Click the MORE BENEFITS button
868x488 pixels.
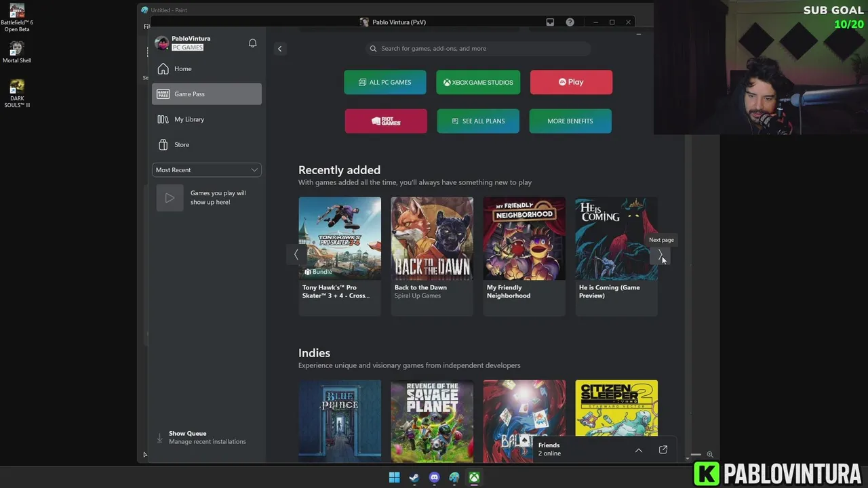[570, 121]
